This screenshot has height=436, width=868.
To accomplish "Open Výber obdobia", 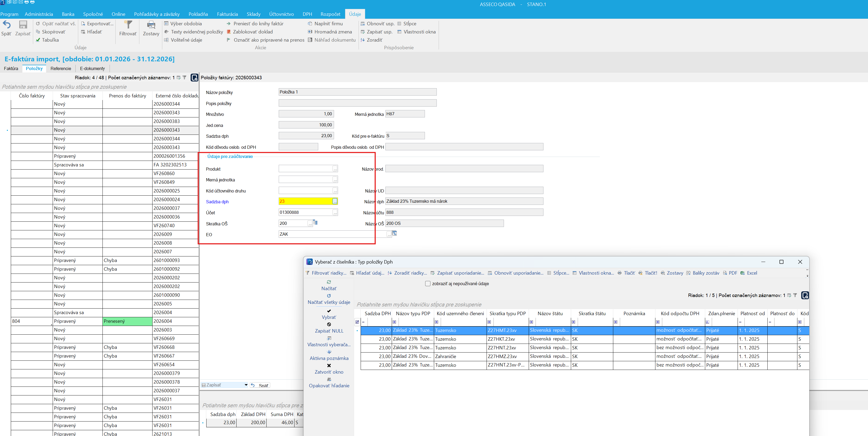I will (x=183, y=24).
